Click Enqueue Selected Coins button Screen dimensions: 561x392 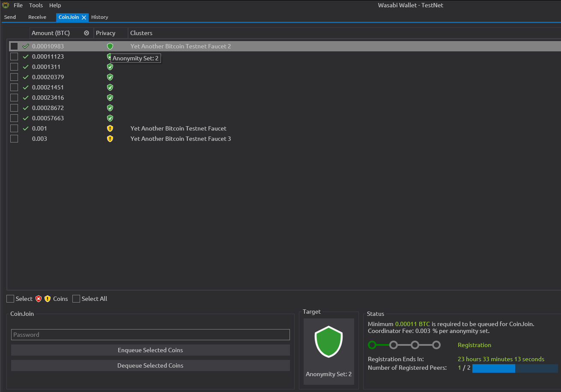click(x=150, y=350)
